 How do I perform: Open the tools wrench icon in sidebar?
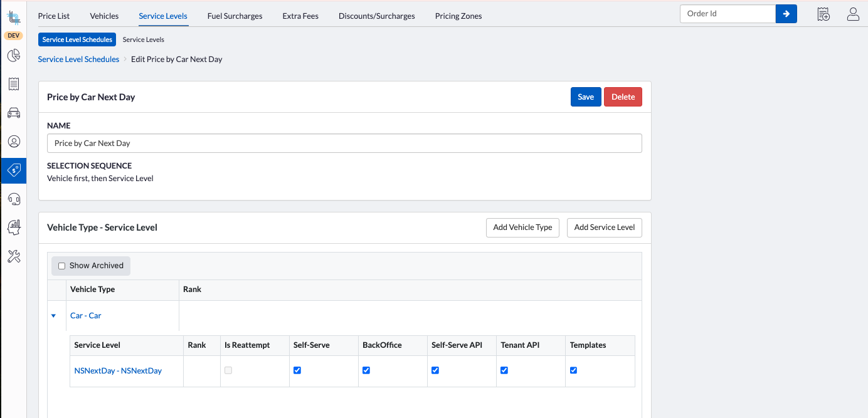pos(14,256)
